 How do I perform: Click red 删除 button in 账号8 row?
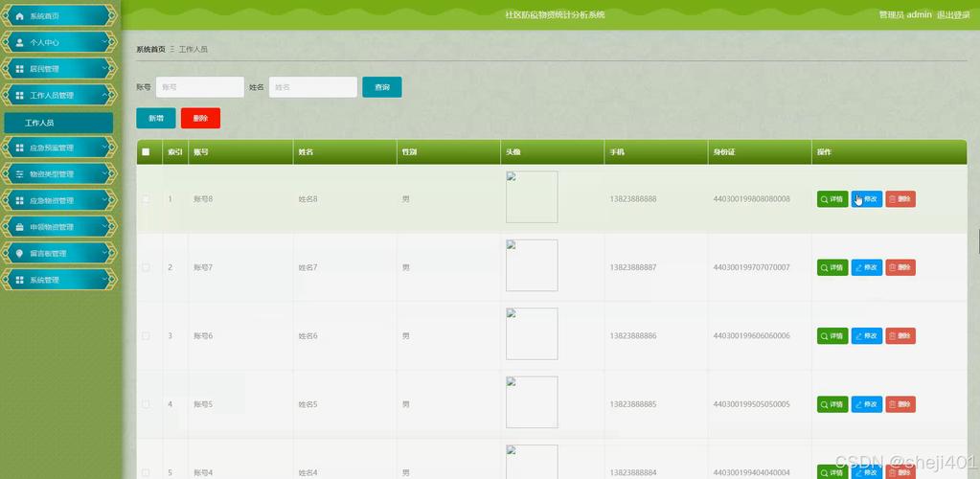pos(900,199)
